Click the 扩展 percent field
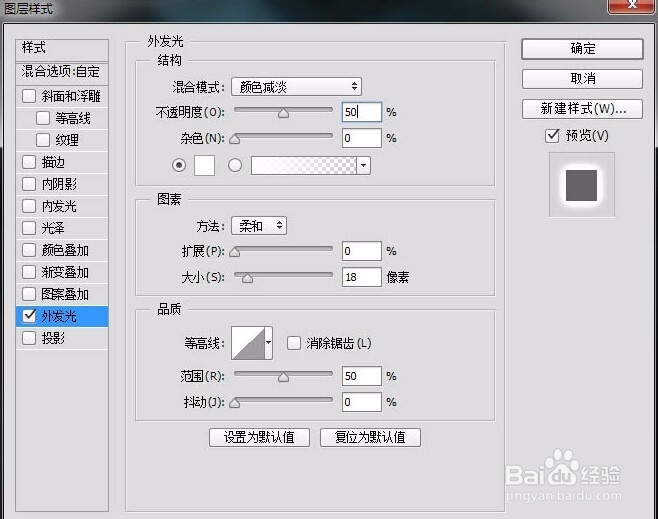Image resolution: width=658 pixels, height=519 pixels. [362, 251]
